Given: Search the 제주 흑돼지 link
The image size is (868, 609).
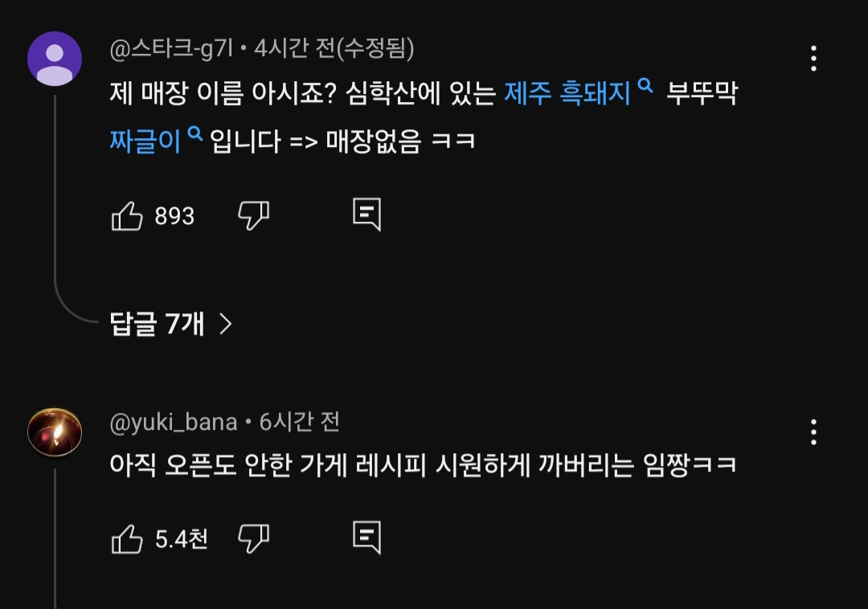Looking at the screenshot, I should point(567,95).
